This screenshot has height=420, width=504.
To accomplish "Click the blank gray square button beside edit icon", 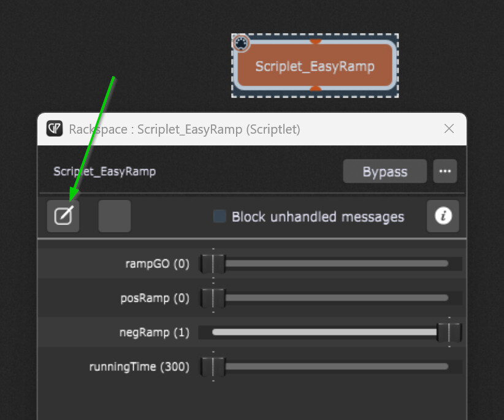I will [115, 216].
